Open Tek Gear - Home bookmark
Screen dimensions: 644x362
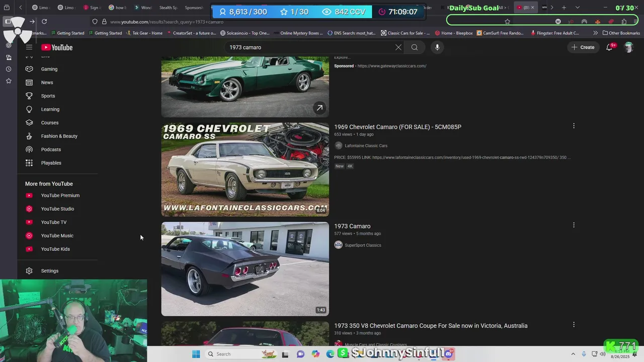144,33
